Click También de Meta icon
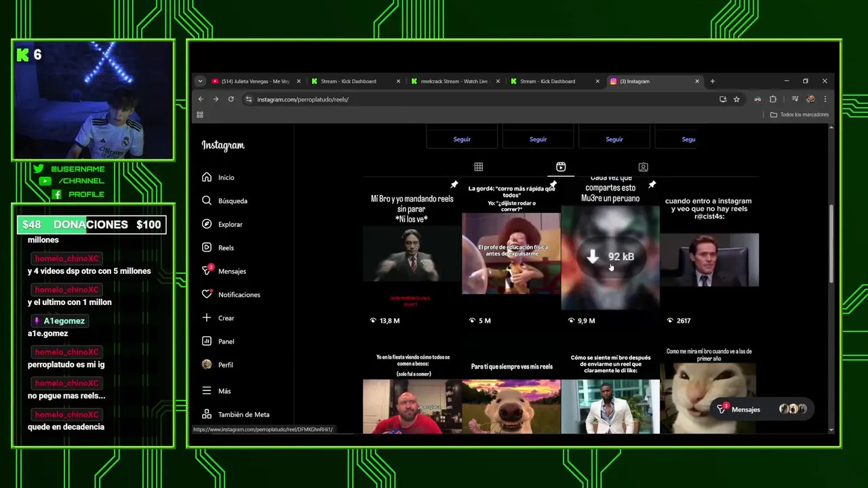 207,414
